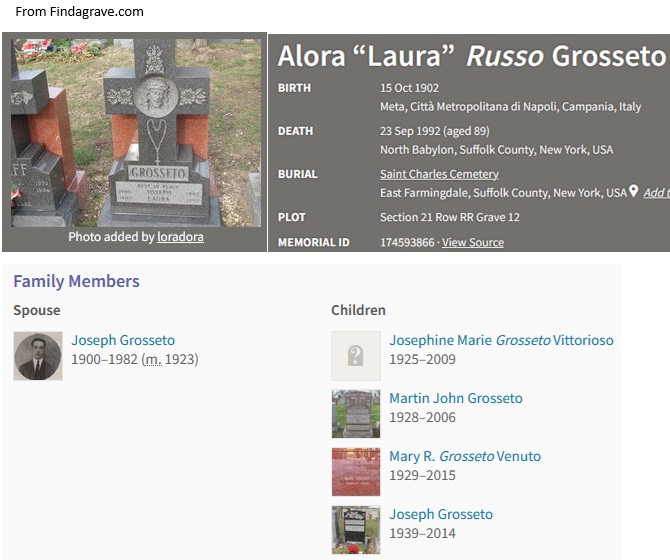
Task: Click the Add link after map pin
Action: tap(656, 193)
